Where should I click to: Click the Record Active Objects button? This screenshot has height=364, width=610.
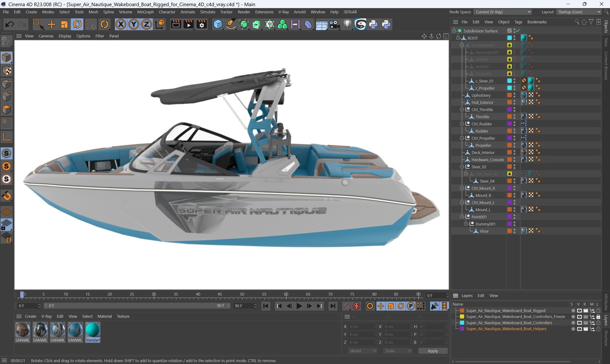pyautogui.click(x=346, y=306)
